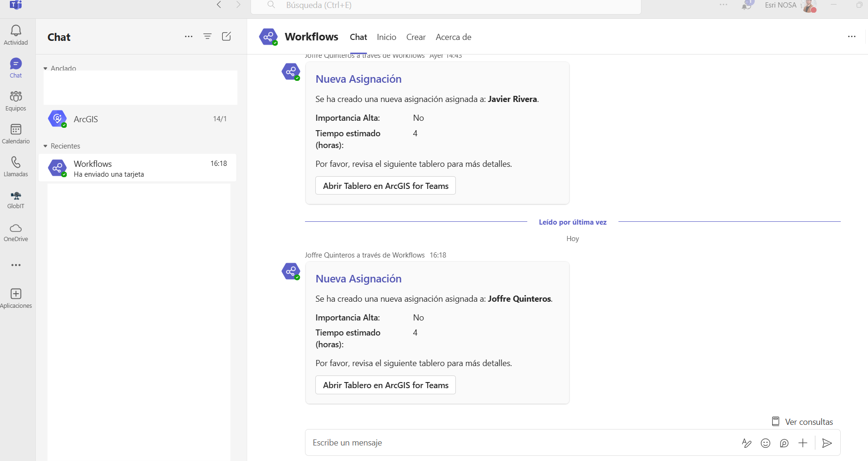The image size is (868, 461).
Task: Open Chat list more options ellipsis
Action: (x=188, y=37)
